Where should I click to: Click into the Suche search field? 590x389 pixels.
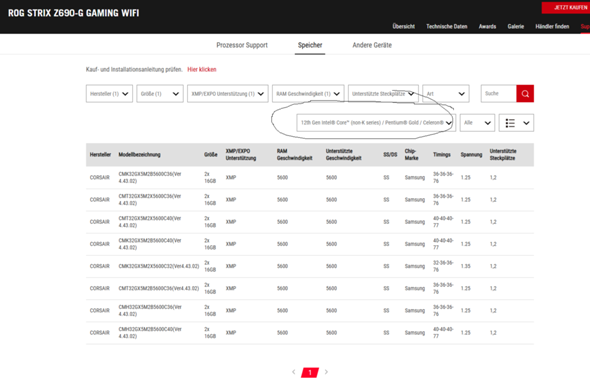coord(499,94)
